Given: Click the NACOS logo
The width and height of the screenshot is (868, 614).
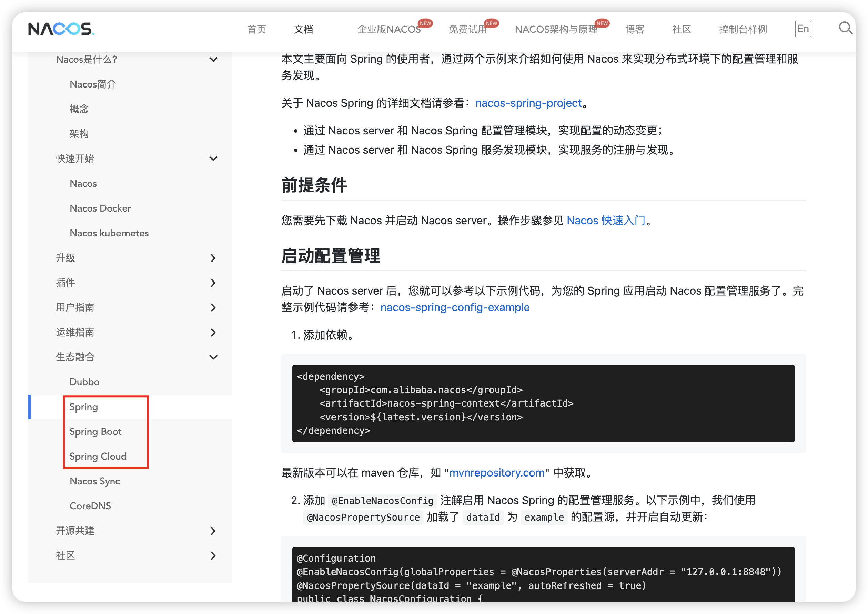Looking at the screenshot, I should click(61, 29).
